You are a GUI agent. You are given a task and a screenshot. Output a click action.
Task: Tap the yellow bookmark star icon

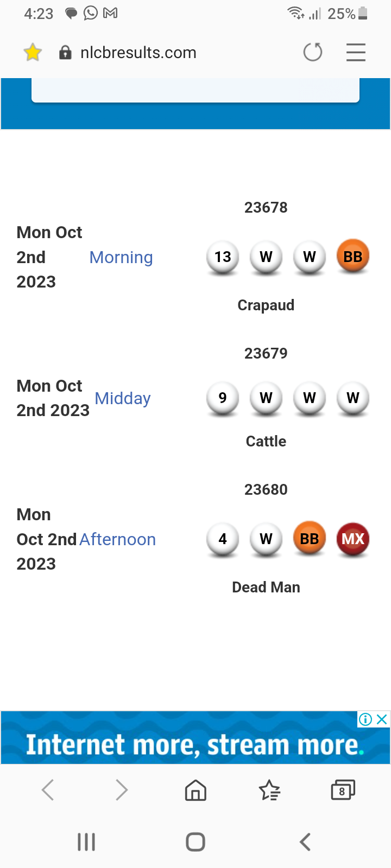click(33, 53)
